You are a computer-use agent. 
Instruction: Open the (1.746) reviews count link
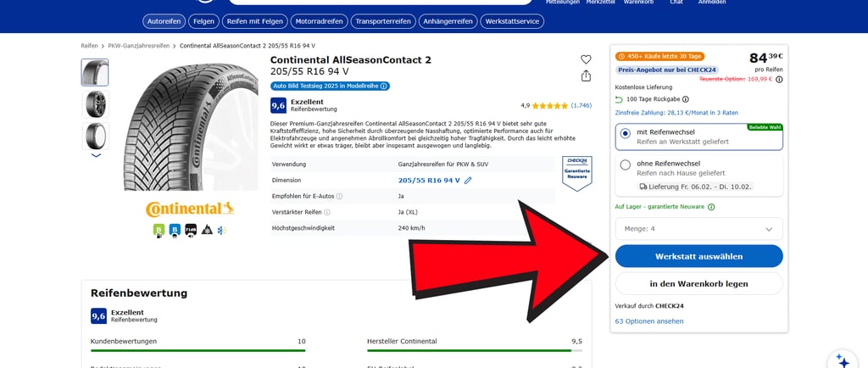tap(581, 105)
